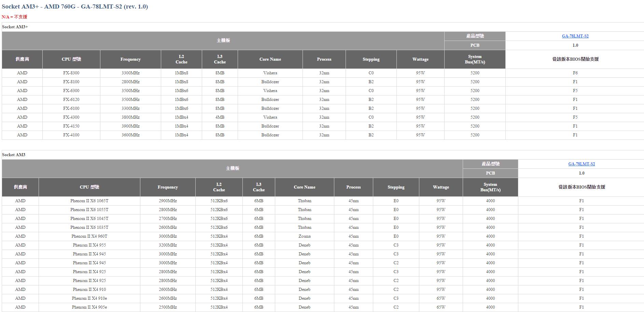Click the Socket AM3 section label
Viewport: 644px width, 312px height.
tap(14, 155)
